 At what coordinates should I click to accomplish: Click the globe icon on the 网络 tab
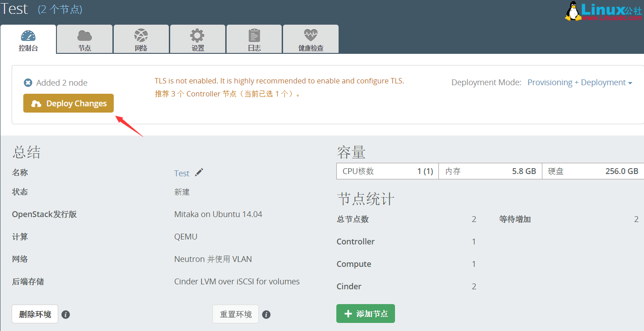[x=141, y=34]
